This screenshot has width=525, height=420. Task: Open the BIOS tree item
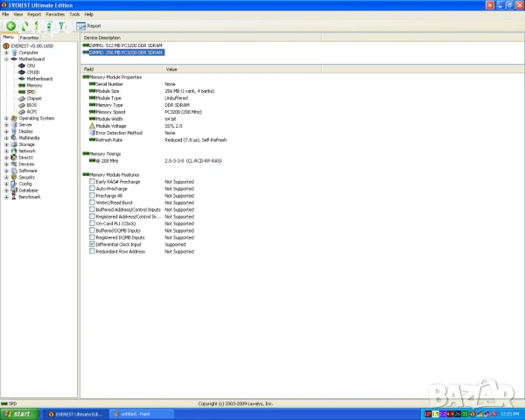(31, 105)
